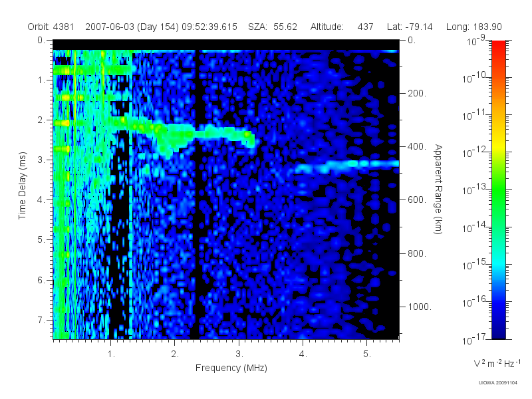Click the 10⁻¹² colorbar tick label
Viewport: 532px width, 399px height.
click(x=475, y=152)
